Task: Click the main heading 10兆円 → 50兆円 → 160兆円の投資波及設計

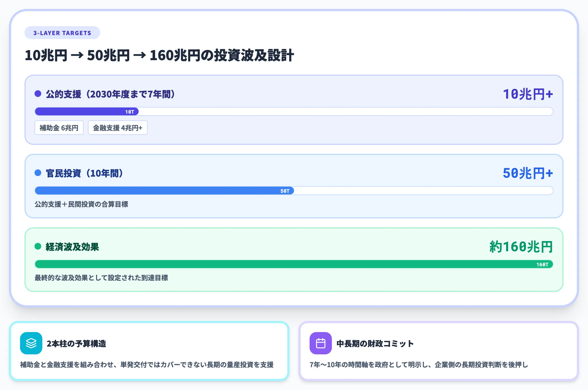Action: (159, 55)
